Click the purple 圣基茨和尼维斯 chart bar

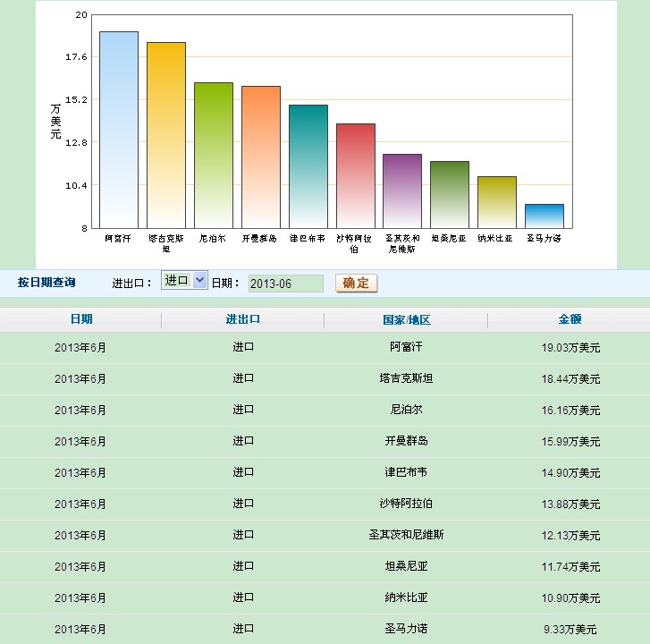coord(402,191)
